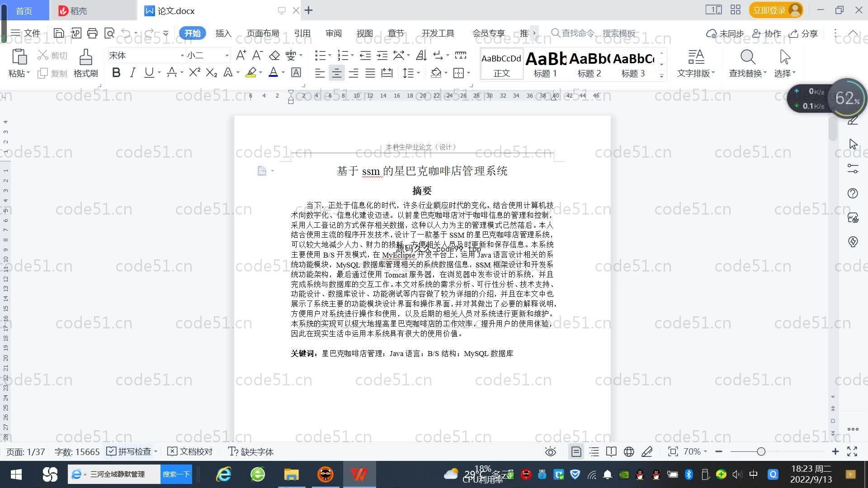
Task: Toggle Bold formatting
Action: tap(116, 72)
